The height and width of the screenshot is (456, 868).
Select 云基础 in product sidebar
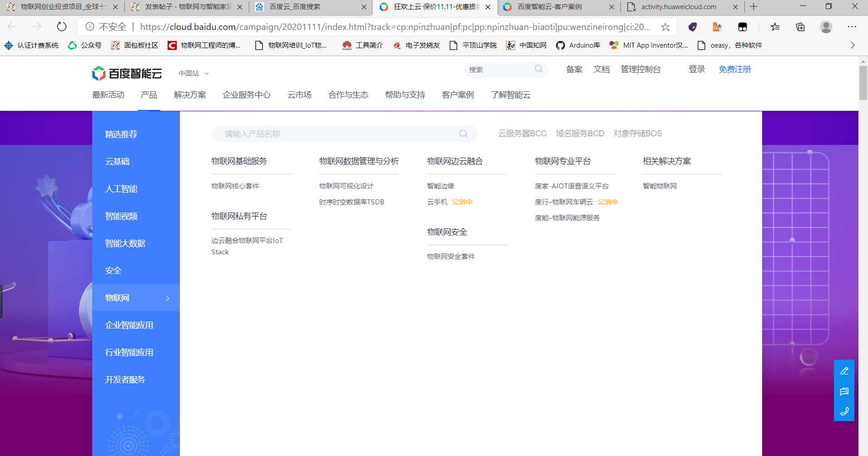pos(136,161)
